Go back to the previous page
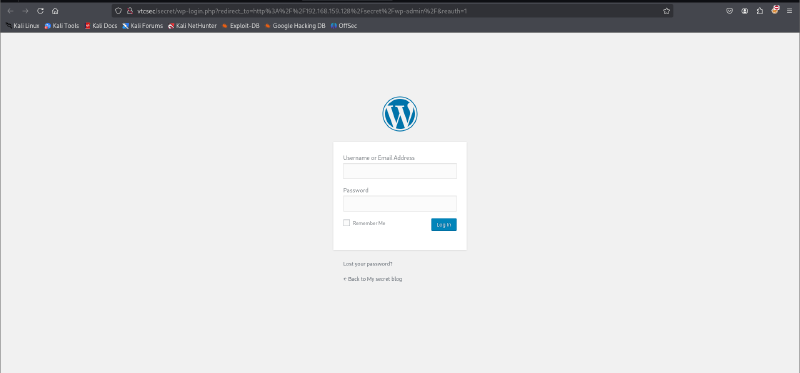800x373 pixels. [x=10, y=11]
